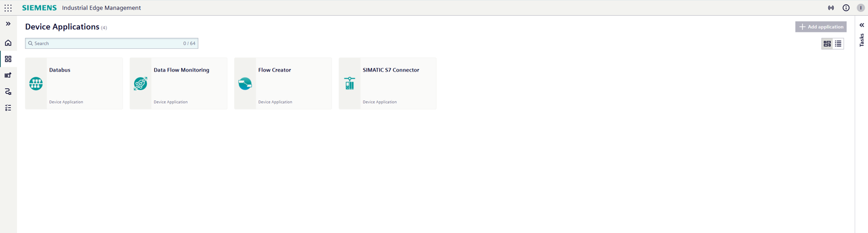Expand the left navigation sidebar
Screen dimensions: 868x233
[x=8, y=24]
